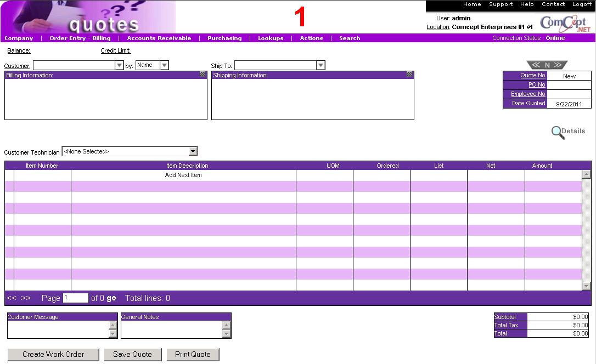
Task: Click the Create Work Order button
Action: click(53, 355)
